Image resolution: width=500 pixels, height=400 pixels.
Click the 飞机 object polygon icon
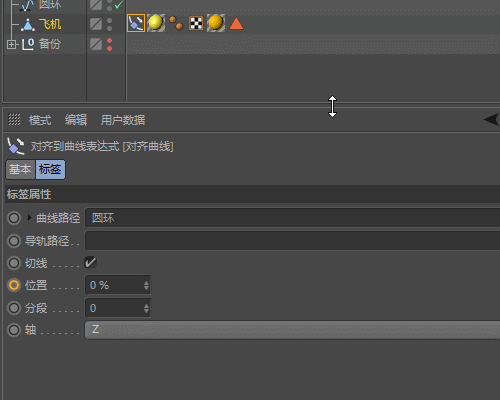(x=28, y=25)
